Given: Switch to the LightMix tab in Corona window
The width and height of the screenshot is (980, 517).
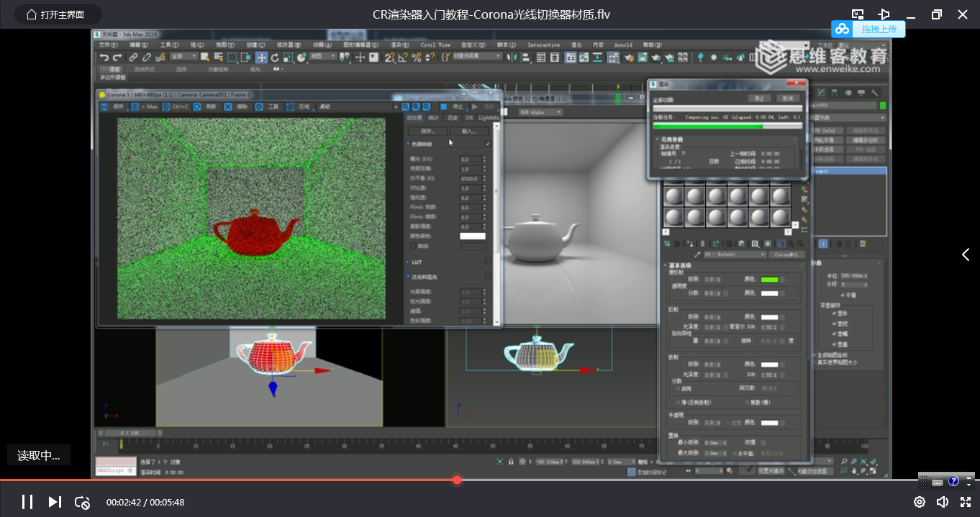Looking at the screenshot, I should pos(489,117).
